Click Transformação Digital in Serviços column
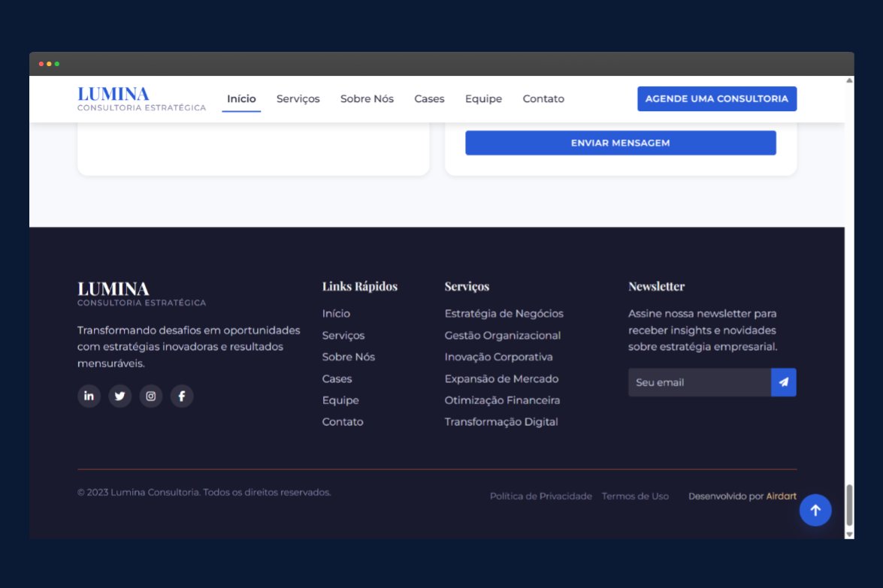 coord(500,421)
